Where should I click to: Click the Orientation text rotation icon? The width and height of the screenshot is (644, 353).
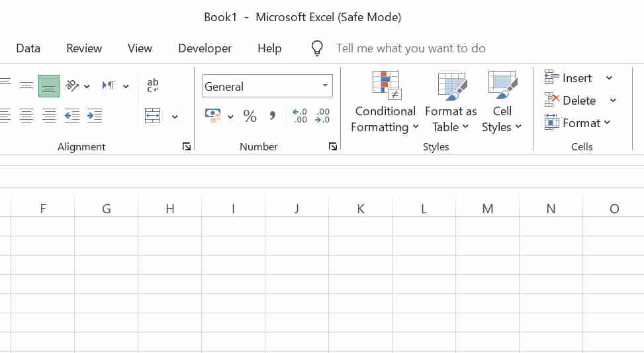(72, 85)
